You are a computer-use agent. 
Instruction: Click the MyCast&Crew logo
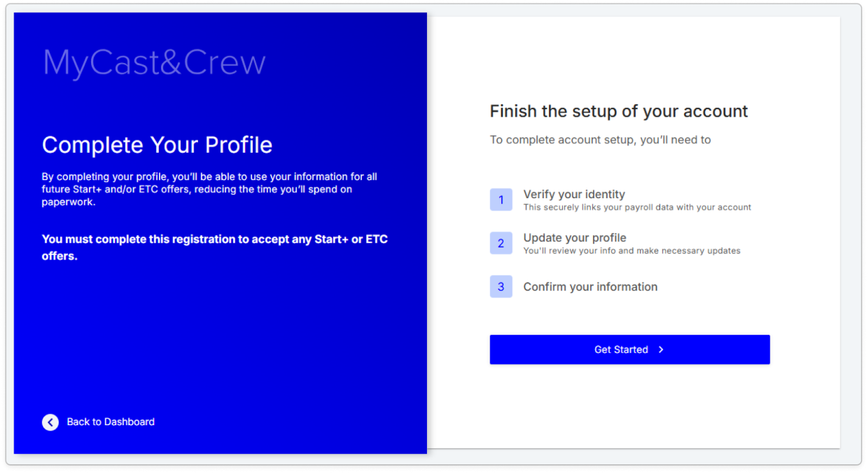(155, 62)
